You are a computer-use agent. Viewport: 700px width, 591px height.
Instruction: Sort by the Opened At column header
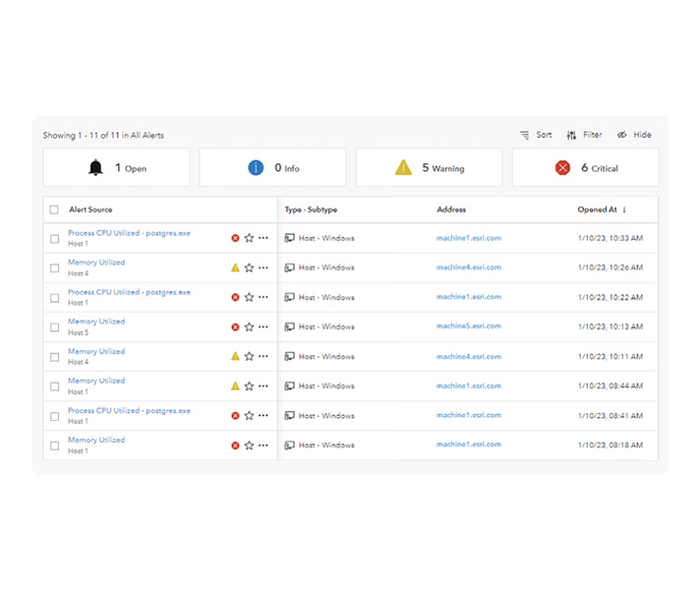click(x=601, y=209)
